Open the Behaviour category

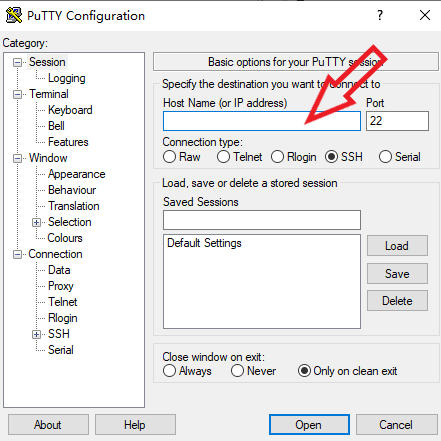pos(72,190)
